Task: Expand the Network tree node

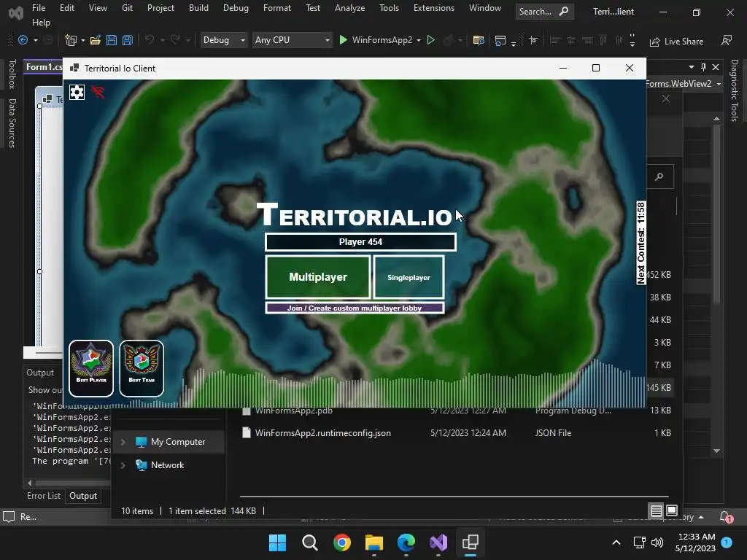Action: click(x=123, y=465)
